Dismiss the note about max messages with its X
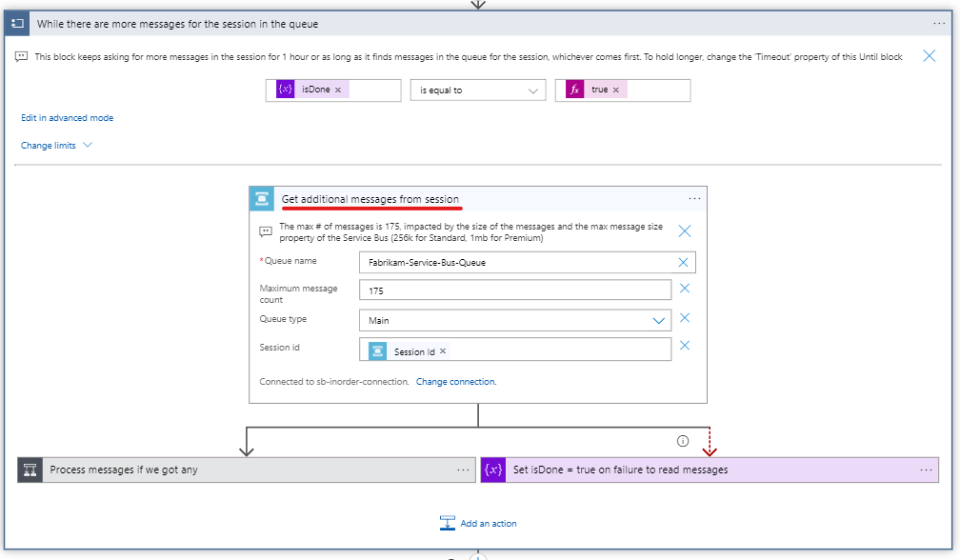 point(685,230)
